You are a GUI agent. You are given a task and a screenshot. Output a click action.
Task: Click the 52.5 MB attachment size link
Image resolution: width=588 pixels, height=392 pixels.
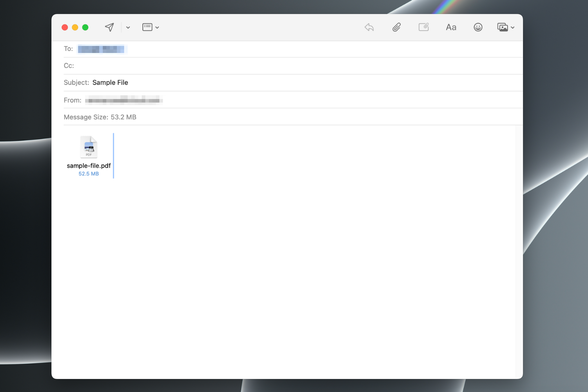pyautogui.click(x=89, y=174)
